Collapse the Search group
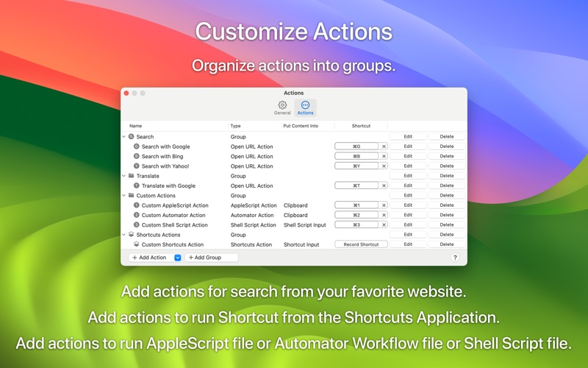 [123, 137]
